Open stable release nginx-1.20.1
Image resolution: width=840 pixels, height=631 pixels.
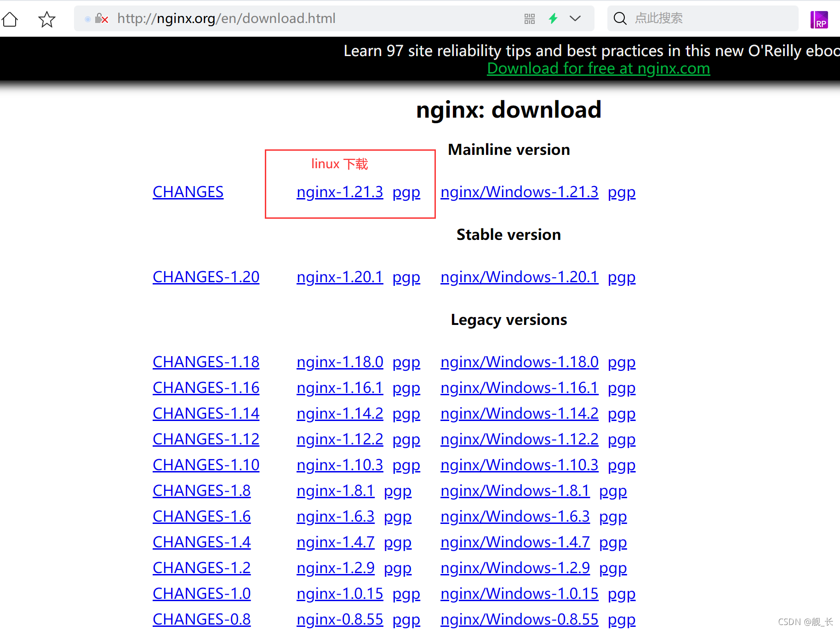(x=339, y=277)
